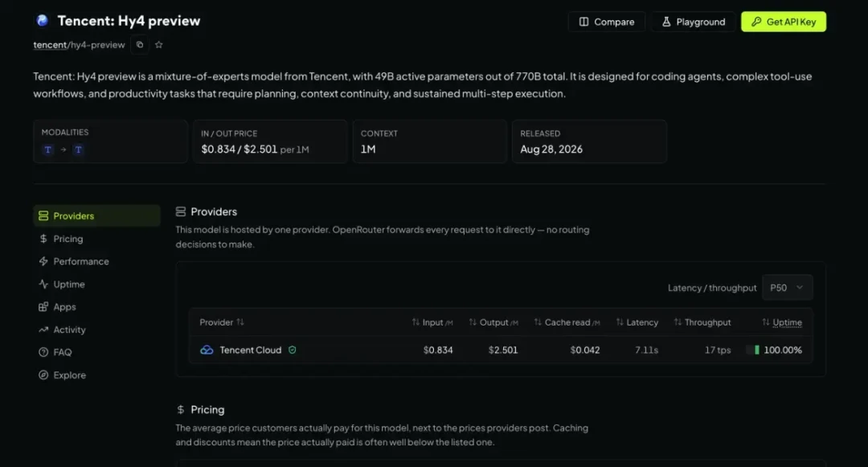
Task: Click the $0.042 cache read value
Action: [x=585, y=350]
